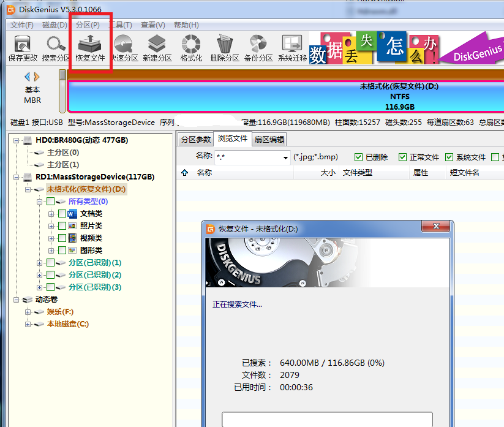Choose the 新建分区 new partition icon

tap(157, 48)
